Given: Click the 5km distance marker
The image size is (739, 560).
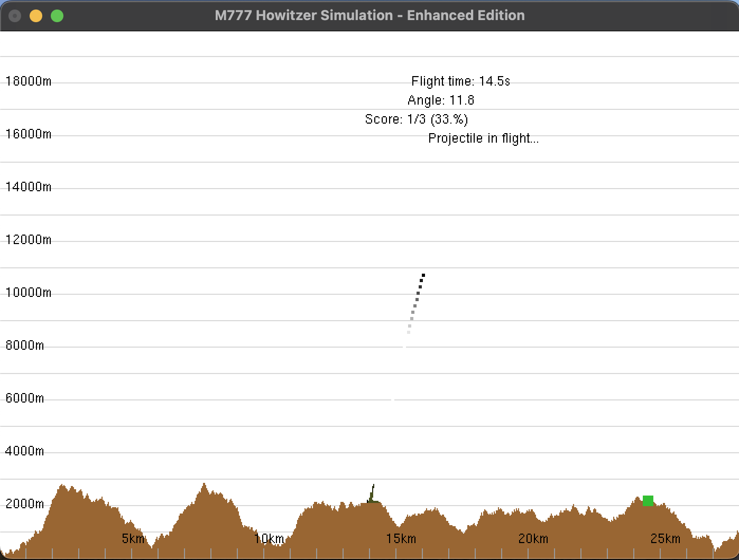Looking at the screenshot, I should pyautogui.click(x=133, y=539).
